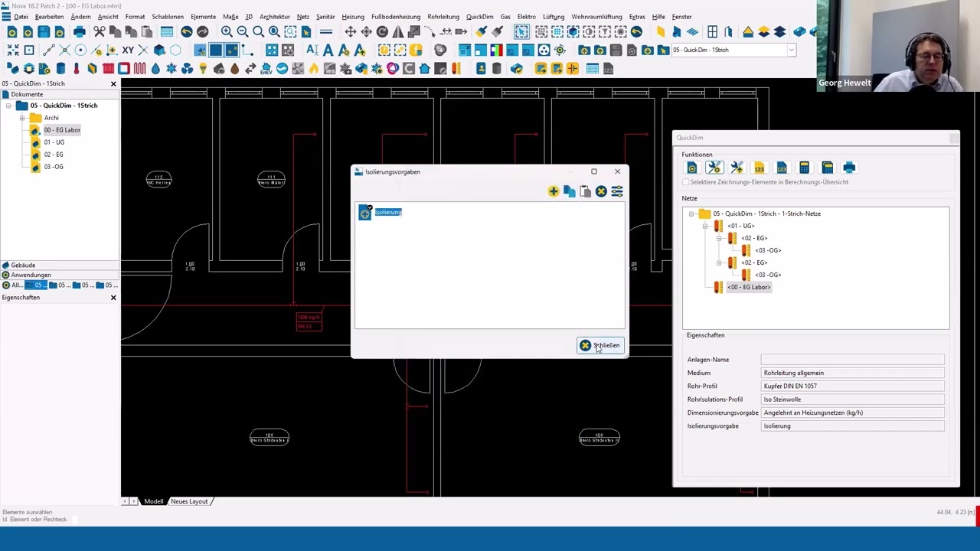Select 01 - UG document
This screenshot has width=980, height=551.
point(54,142)
